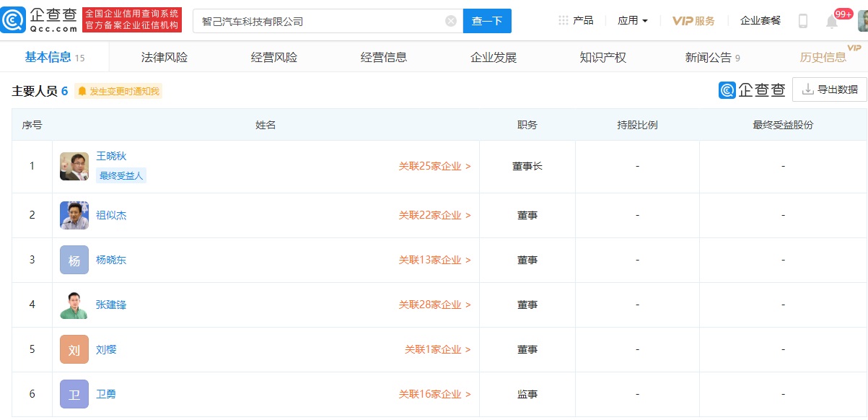Open the 知识产权 tab
The height and width of the screenshot is (420, 868).
click(x=603, y=57)
